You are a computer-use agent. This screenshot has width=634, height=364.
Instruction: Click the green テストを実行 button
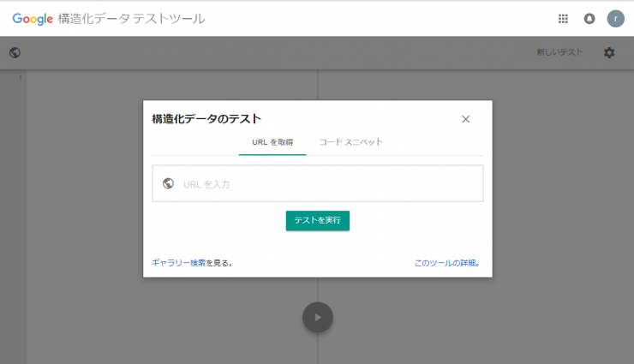pos(317,220)
